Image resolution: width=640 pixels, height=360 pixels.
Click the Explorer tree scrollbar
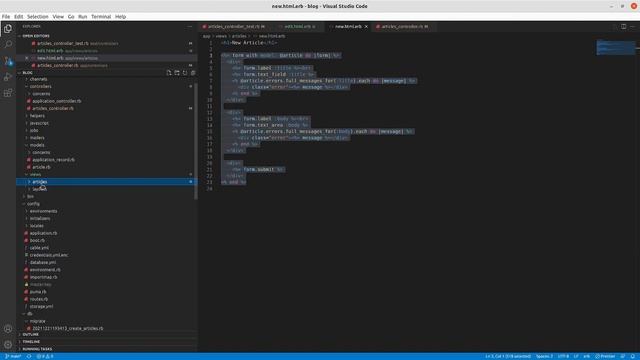click(x=196, y=141)
